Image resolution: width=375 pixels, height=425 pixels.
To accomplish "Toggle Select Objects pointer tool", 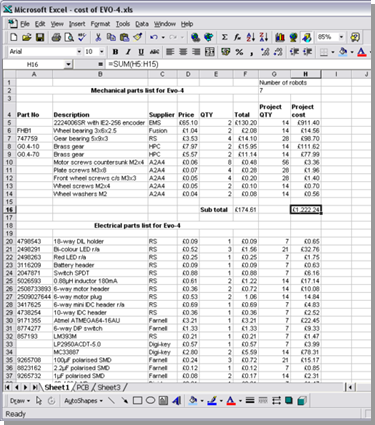I will tap(39, 401).
